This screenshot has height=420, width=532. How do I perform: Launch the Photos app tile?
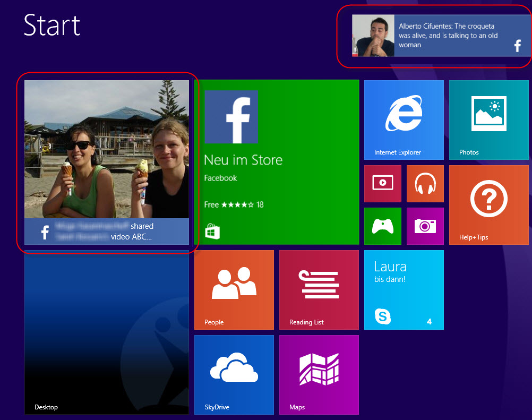[x=488, y=119]
